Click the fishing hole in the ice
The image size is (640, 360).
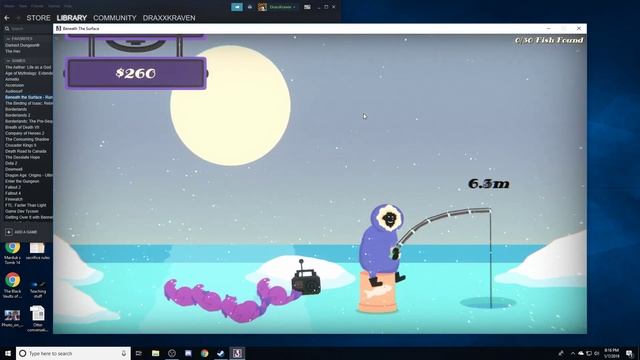488,303
